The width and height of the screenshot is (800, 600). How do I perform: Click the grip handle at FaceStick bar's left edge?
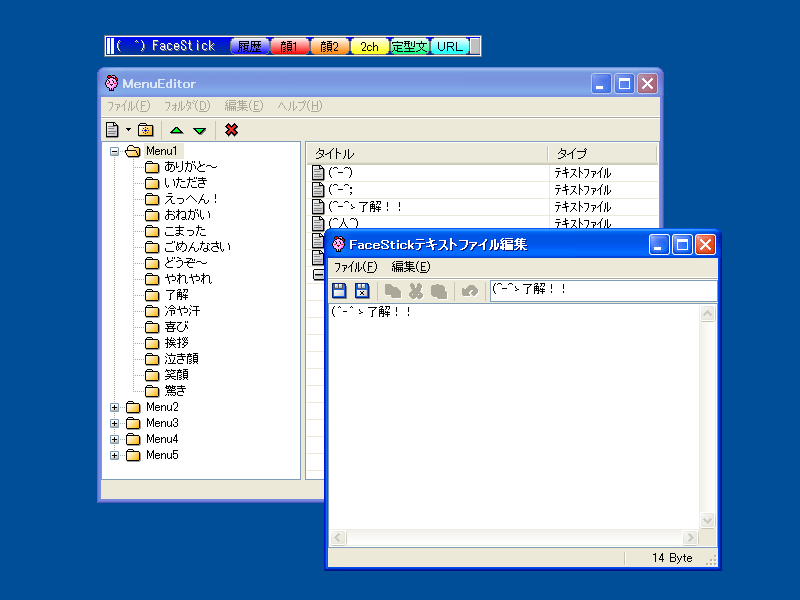(x=110, y=46)
